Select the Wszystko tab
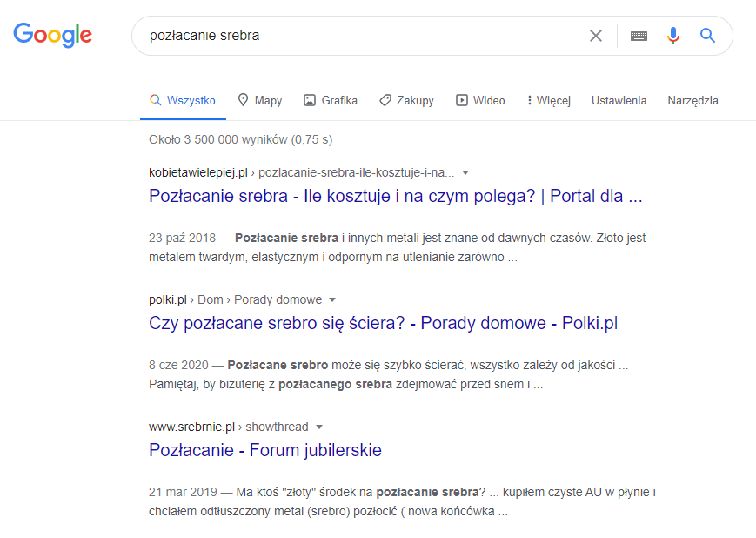The image size is (756, 538). point(183,100)
